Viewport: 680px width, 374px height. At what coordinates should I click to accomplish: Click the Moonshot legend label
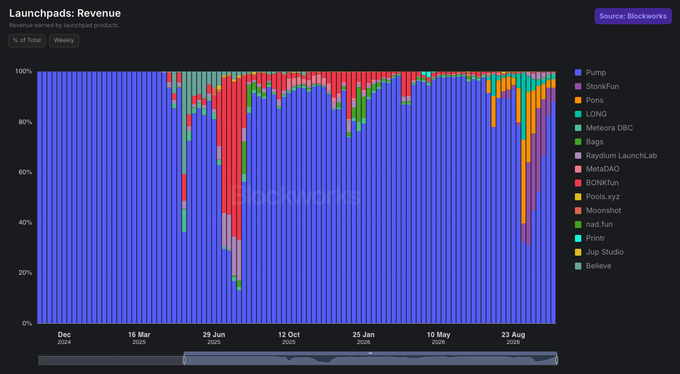[604, 210]
